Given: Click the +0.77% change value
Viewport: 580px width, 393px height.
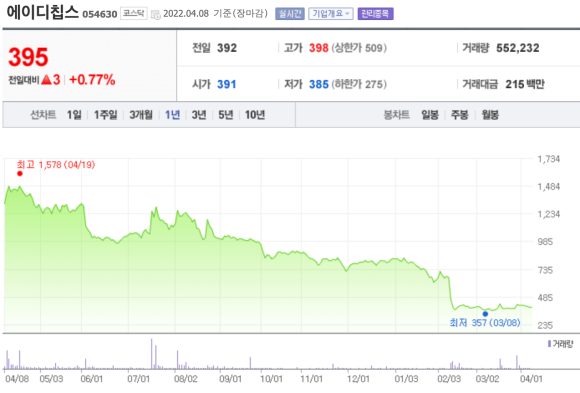Looking at the screenshot, I should [92, 80].
